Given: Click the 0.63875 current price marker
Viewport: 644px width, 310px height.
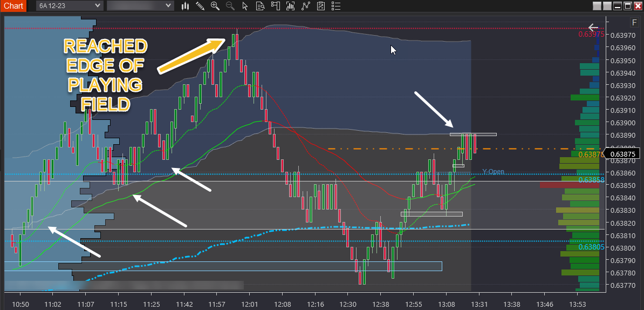Looking at the screenshot, I should (x=622, y=154).
